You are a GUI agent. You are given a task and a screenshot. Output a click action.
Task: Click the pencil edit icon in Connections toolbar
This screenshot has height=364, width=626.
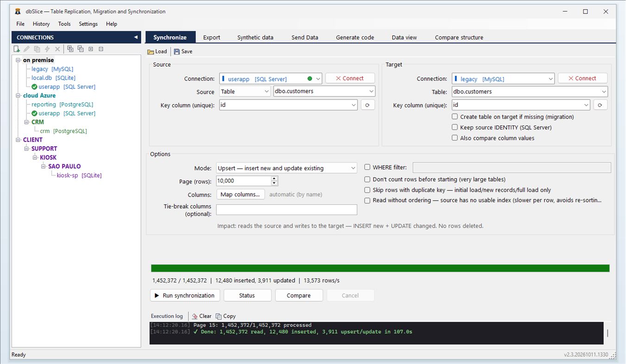click(27, 49)
